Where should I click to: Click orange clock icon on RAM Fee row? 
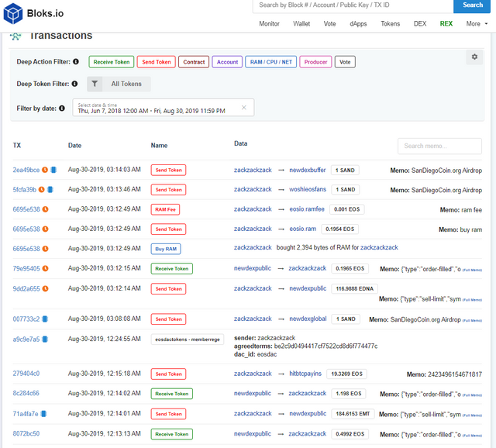click(x=45, y=209)
